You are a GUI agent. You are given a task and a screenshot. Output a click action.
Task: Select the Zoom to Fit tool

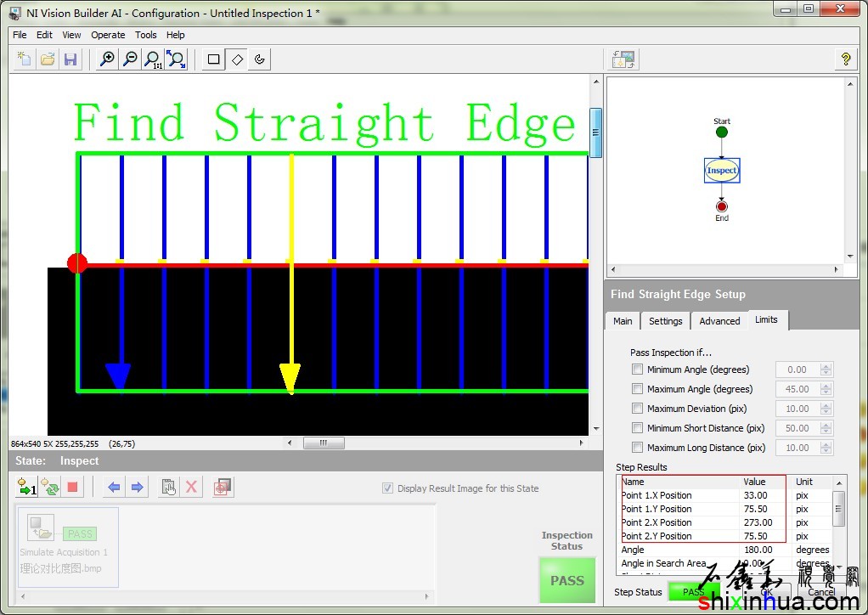click(x=176, y=59)
